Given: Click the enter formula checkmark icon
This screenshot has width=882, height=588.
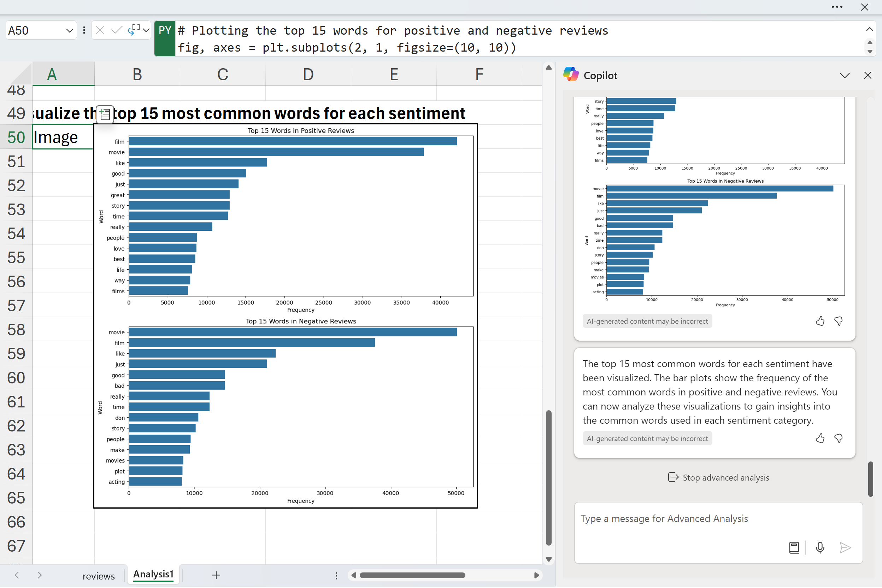Looking at the screenshot, I should pyautogui.click(x=117, y=30).
